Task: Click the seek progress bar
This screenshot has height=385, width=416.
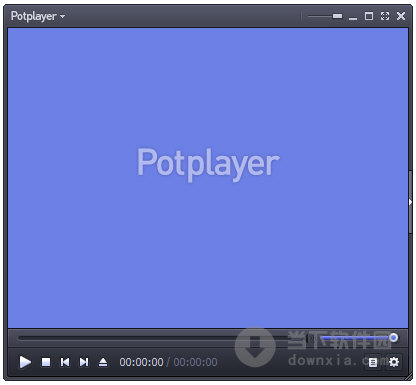Action: click(162, 338)
